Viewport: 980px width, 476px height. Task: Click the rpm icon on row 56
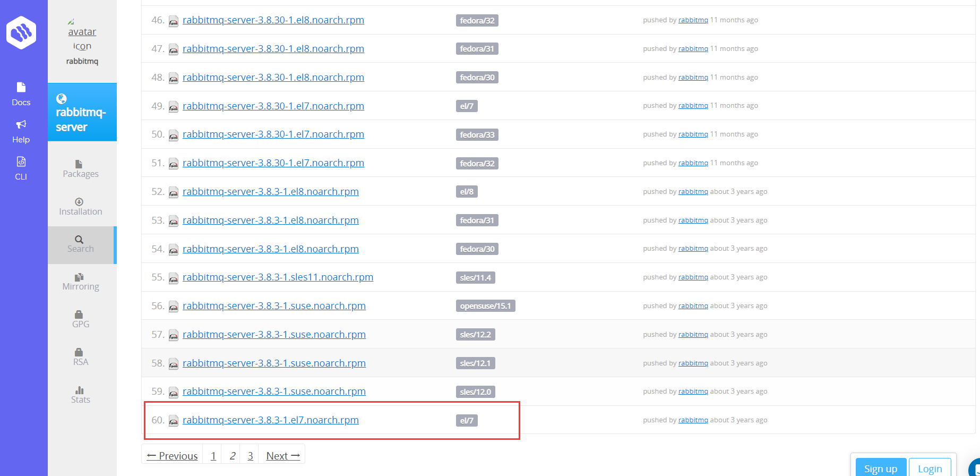pyautogui.click(x=174, y=307)
